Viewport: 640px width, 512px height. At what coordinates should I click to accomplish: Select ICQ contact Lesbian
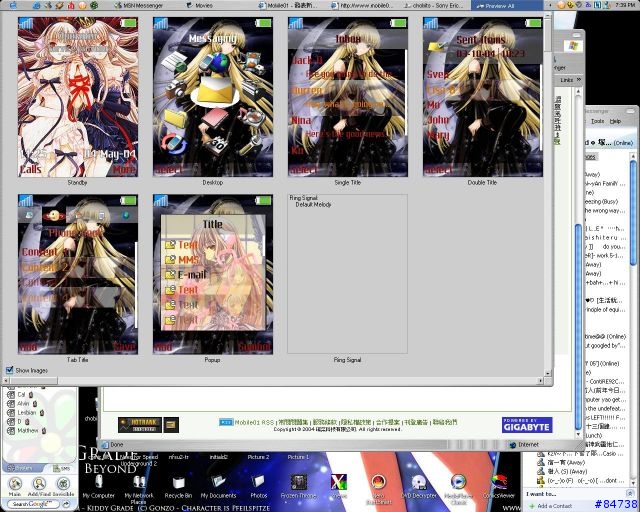click(26, 412)
